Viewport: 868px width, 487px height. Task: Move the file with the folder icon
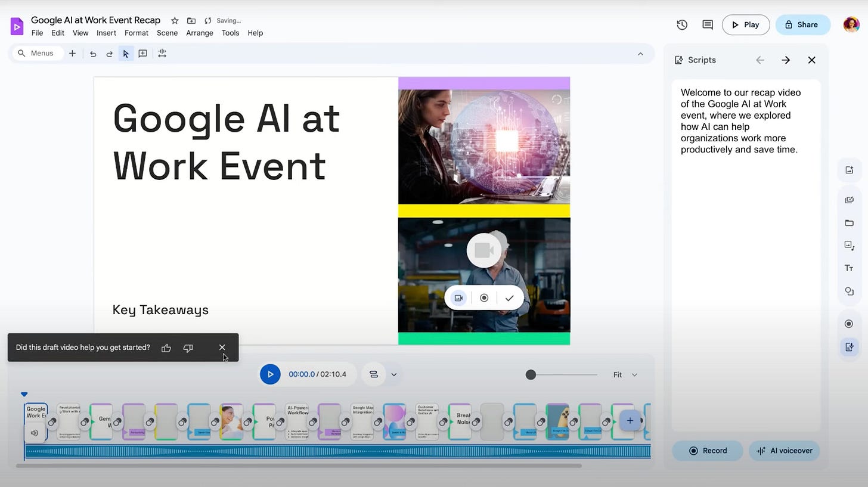(191, 21)
